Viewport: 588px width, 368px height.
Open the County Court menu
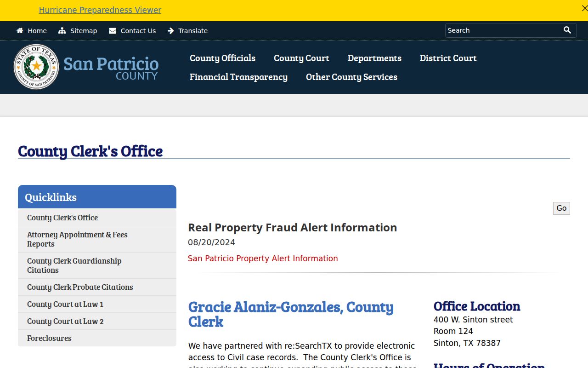click(301, 58)
